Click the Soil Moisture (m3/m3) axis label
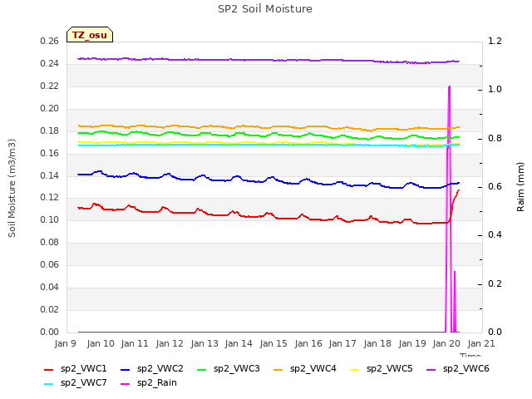 tap(12, 188)
